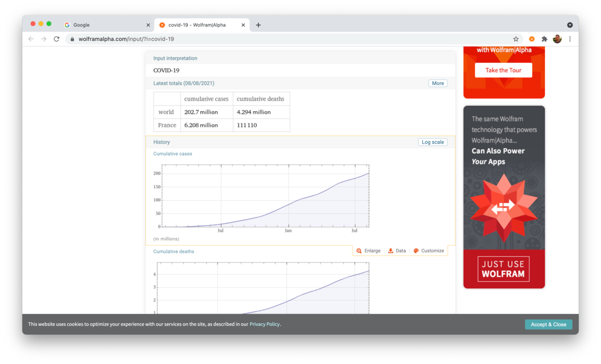Click the 'Cumulative cases' plot label
601x364 pixels.
173,154
